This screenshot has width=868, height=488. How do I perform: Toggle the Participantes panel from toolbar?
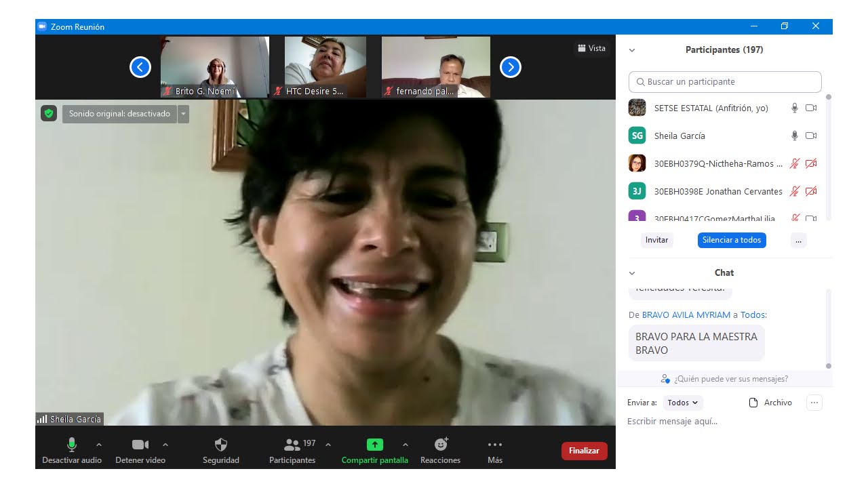click(292, 450)
